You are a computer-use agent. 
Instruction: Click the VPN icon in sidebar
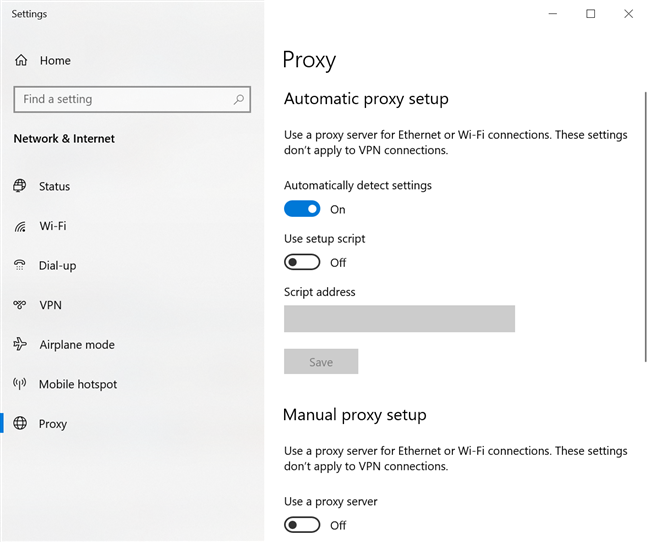[19, 305]
